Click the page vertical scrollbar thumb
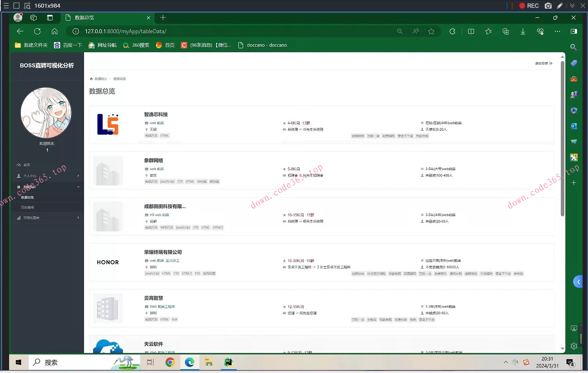Screen dimensions: 588x373 click(x=562, y=139)
